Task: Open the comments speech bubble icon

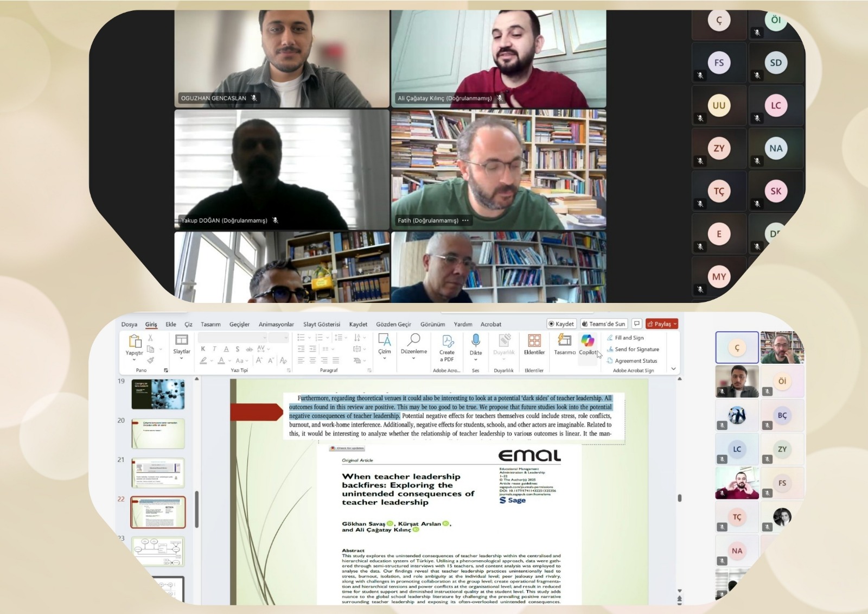Action: coord(637,324)
